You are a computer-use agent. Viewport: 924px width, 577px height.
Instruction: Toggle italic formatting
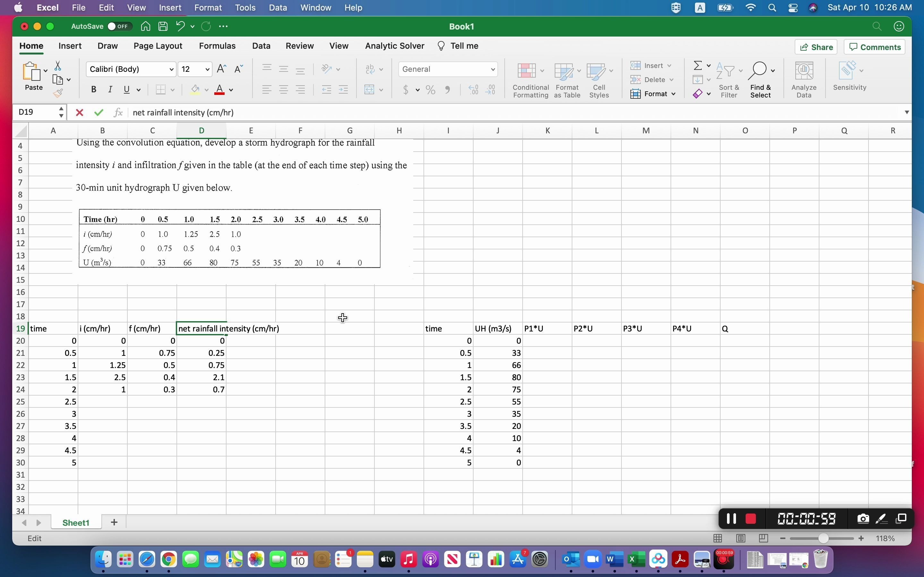coord(110,89)
